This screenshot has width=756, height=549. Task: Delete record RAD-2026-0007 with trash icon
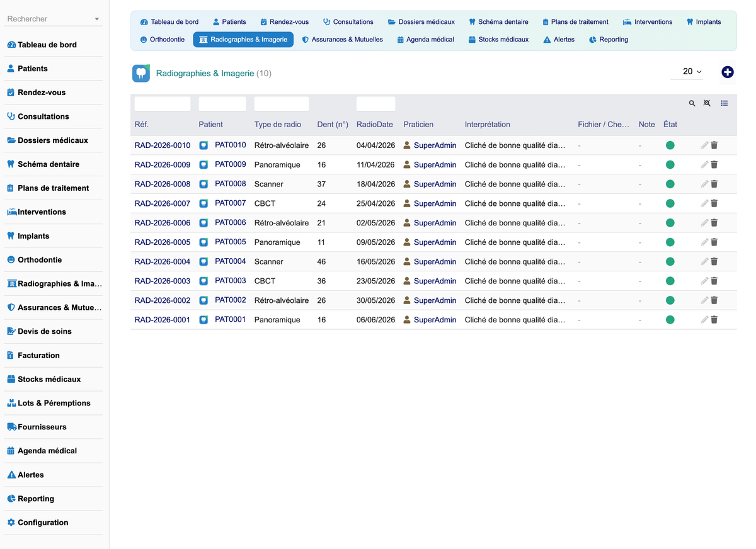pyautogui.click(x=714, y=203)
